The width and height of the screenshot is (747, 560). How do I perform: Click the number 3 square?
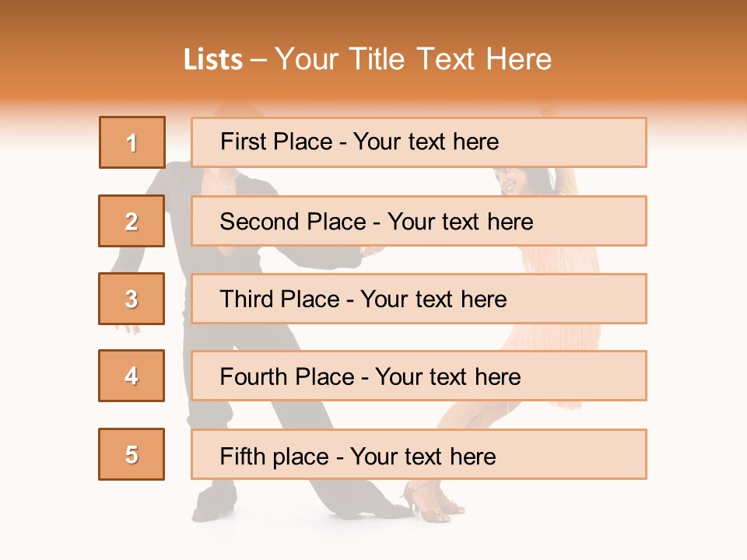coord(132,299)
